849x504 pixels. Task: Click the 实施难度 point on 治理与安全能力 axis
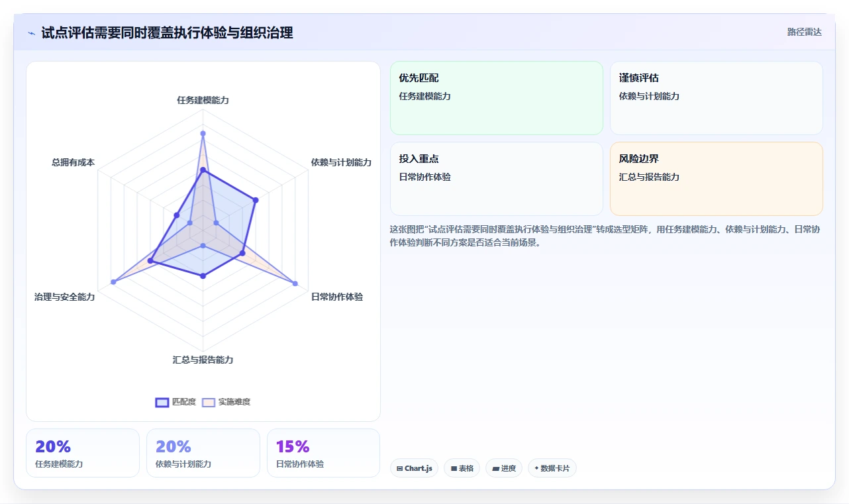pos(113,282)
